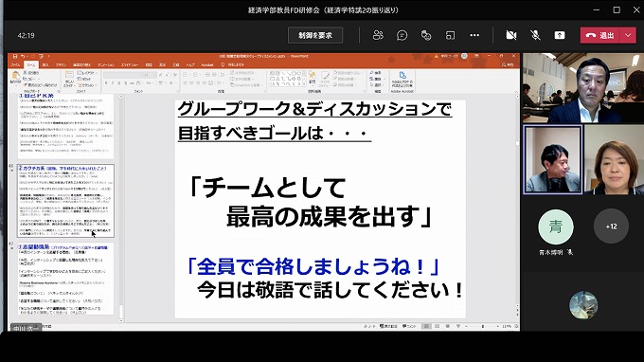Open reactions and raise hand icon
Screen dimensions: 644x362
pyautogui.click(x=426, y=35)
